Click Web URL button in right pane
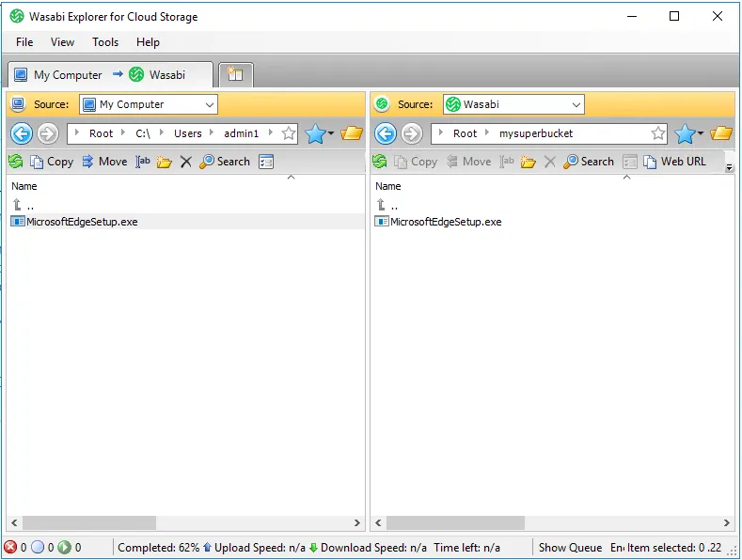 [674, 162]
